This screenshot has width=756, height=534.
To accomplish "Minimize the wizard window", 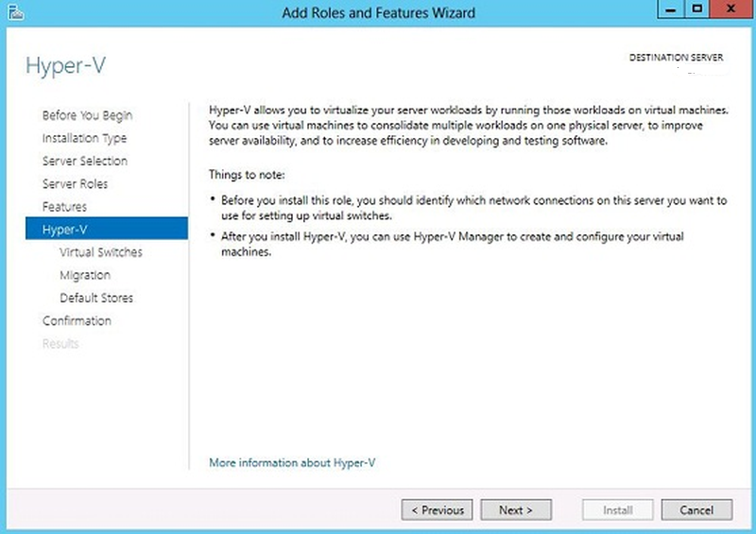I will tap(670, 9).
